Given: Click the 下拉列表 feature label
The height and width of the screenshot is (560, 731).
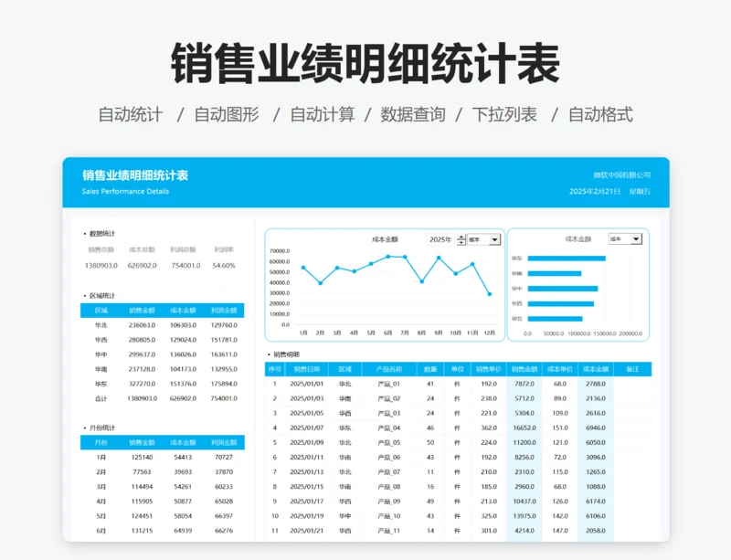Looking at the screenshot, I should [x=504, y=115].
